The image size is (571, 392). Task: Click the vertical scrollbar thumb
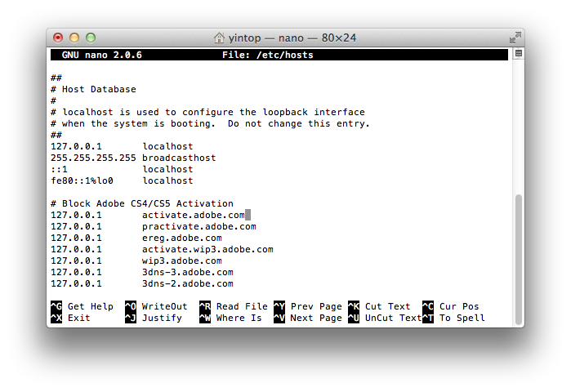(x=518, y=260)
